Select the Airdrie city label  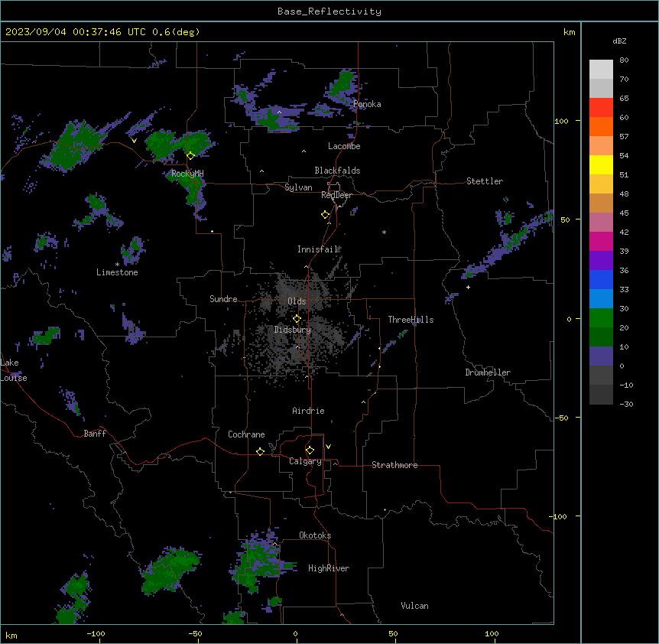coord(309,411)
